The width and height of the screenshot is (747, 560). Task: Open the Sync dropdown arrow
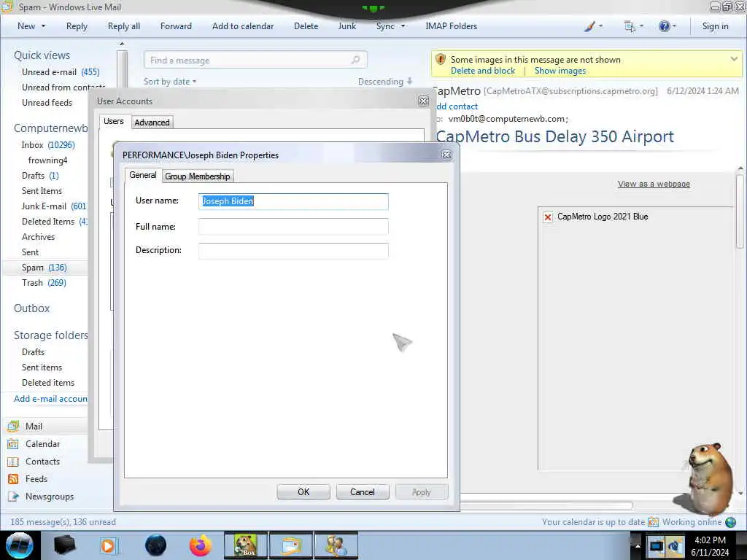click(403, 26)
